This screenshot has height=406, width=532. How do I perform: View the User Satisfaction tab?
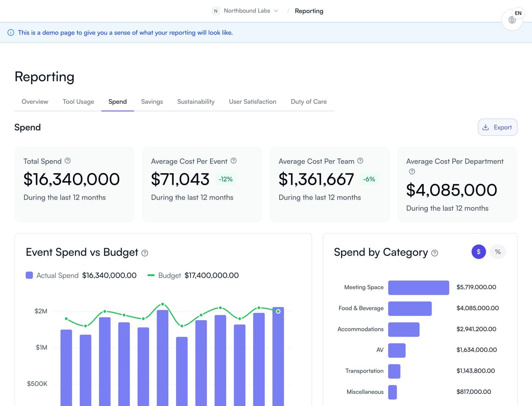253,102
